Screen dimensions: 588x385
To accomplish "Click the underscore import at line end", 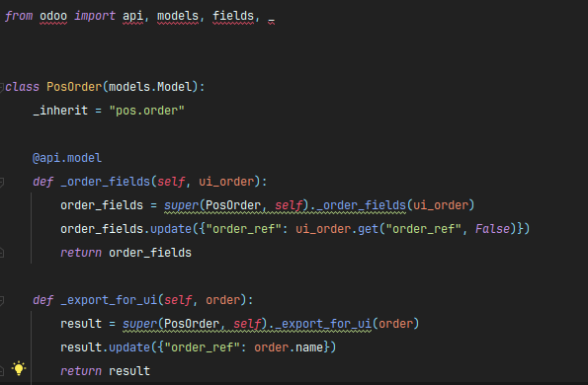I will 272,18.
